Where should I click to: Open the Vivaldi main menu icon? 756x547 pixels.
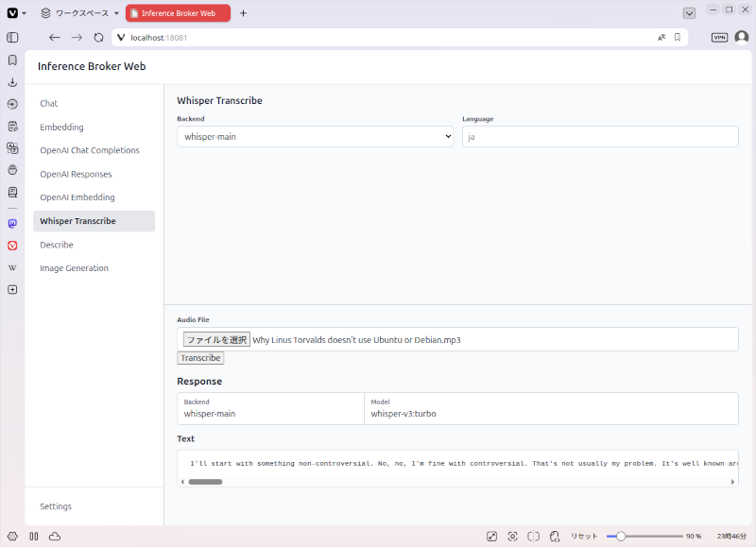pos(13,13)
